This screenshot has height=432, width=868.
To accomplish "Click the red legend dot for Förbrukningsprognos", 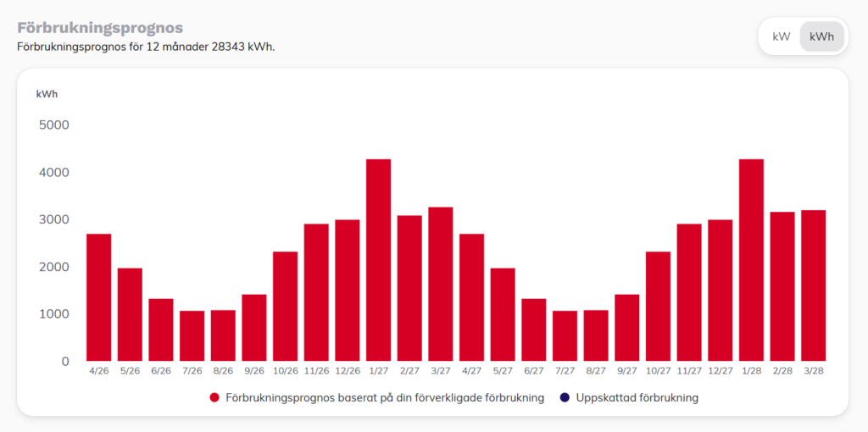I will (214, 397).
